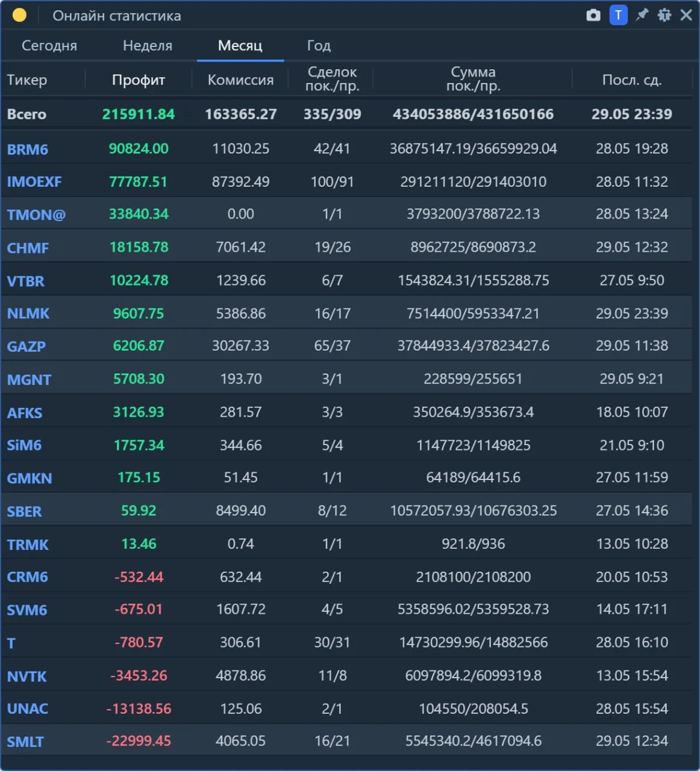Sort by the Тикер column header
700x771 pixels.
(27, 80)
